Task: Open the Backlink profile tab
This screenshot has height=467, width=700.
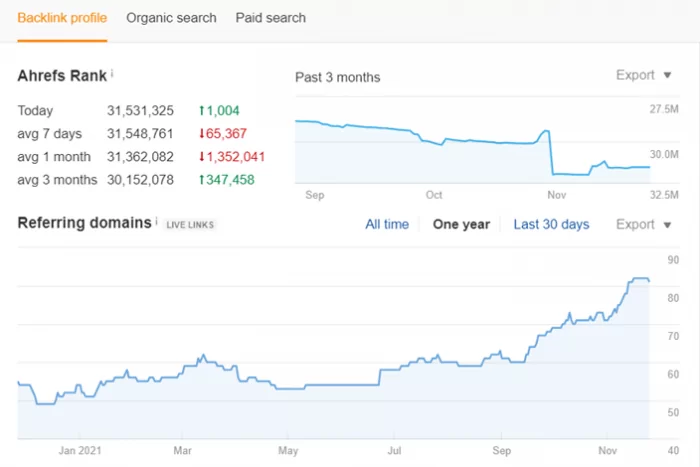Action: pyautogui.click(x=62, y=18)
